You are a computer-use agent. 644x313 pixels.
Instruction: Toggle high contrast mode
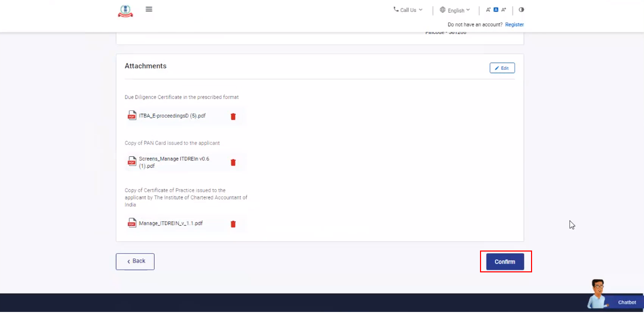[521, 10]
